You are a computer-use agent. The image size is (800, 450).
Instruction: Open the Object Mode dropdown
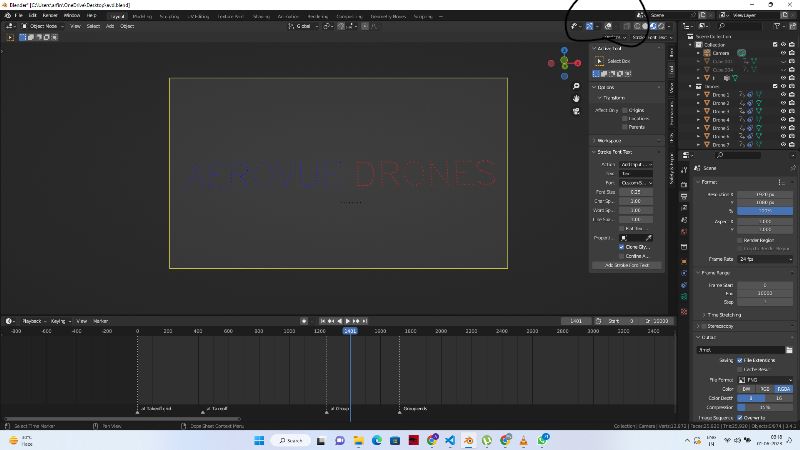click(x=43, y=26)
